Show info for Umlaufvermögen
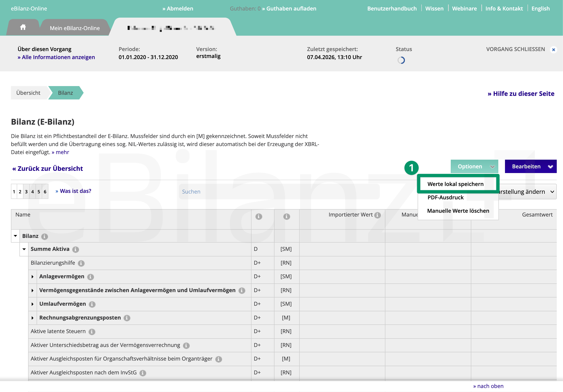The height and width of the screenshot is (392, 563). [x=92, y=304]
